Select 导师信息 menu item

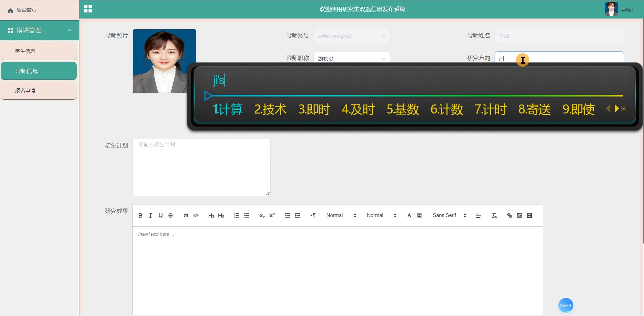(39, 71)
